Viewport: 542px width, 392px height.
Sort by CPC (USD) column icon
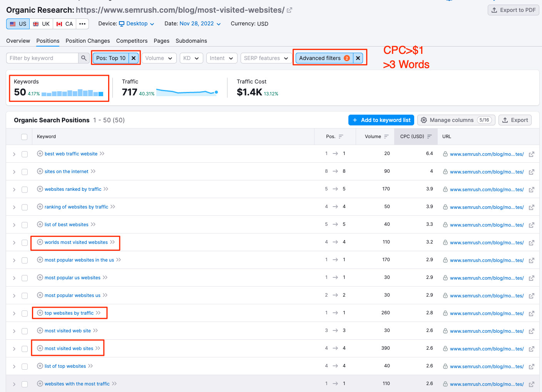430,137
